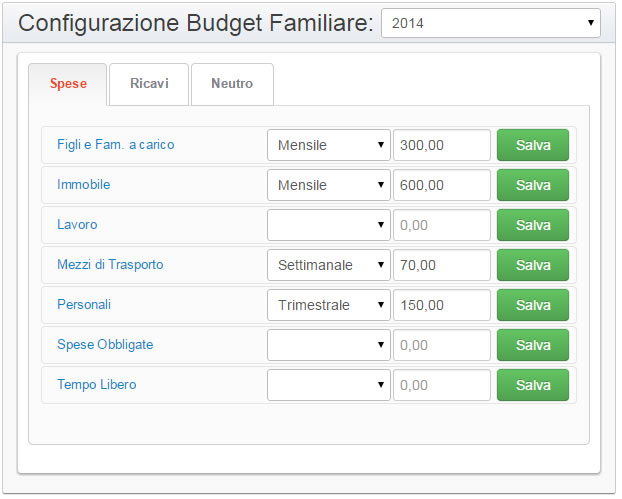Open the Figli e Fam. a carico link
The height and width of the screenshot is (499, 622).
click(115, 144)
